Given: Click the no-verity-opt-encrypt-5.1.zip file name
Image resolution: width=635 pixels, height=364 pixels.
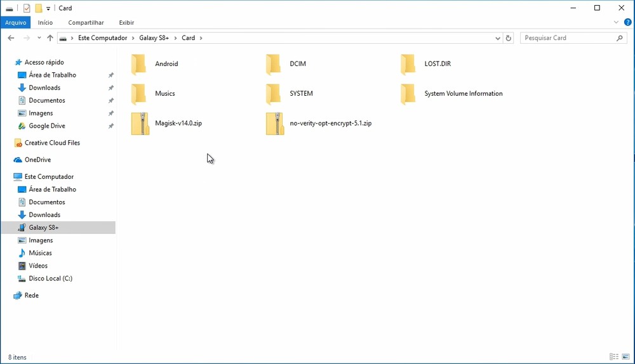Looking at the screenshot, I should (x=331, y=124).
